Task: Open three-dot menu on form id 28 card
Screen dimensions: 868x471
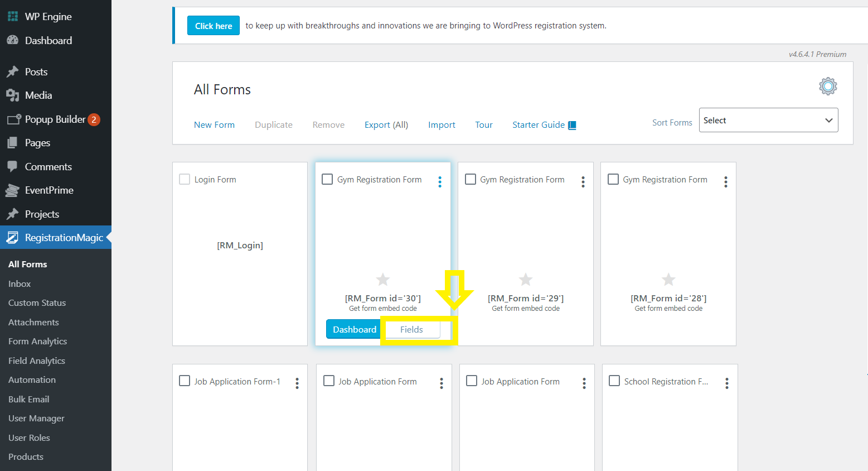Action: 726,182
